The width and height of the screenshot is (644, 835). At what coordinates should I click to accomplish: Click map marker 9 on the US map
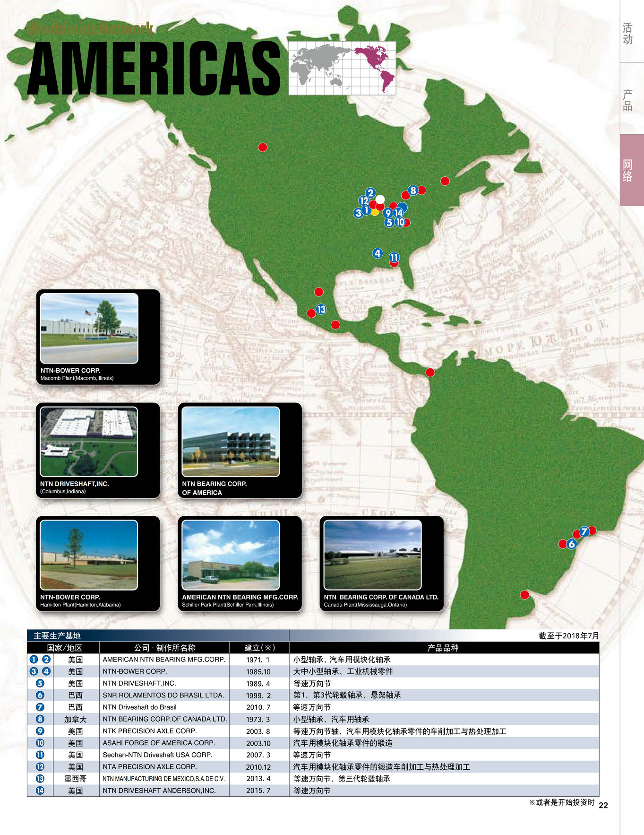[x=388, y=213]
